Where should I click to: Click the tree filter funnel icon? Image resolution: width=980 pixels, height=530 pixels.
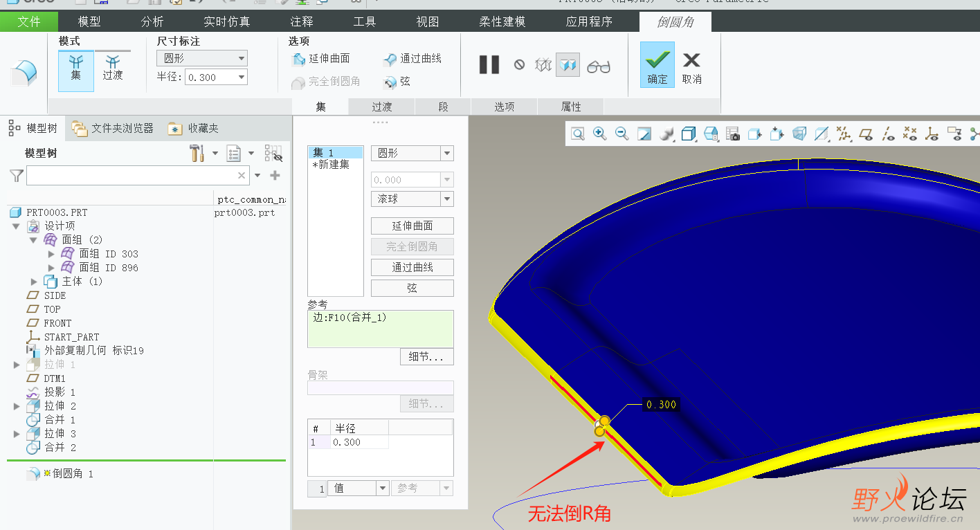coord(17,176)
